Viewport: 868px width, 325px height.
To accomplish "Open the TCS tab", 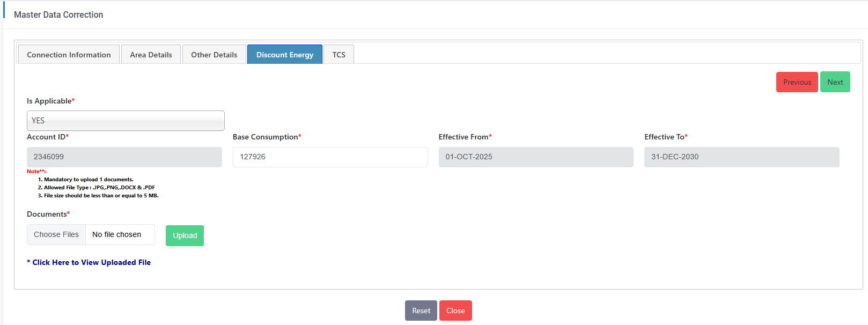I will coord(339,55).
